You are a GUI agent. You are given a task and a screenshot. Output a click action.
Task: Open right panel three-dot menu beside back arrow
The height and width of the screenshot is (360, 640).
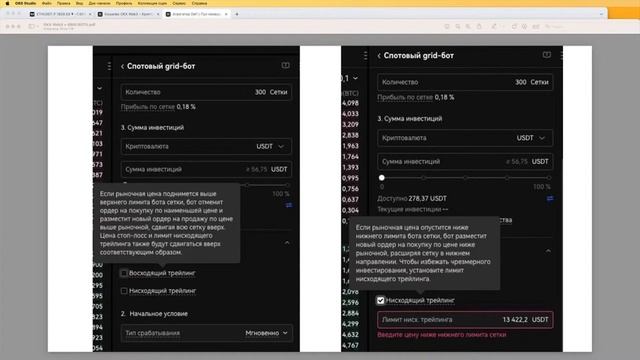365,56
